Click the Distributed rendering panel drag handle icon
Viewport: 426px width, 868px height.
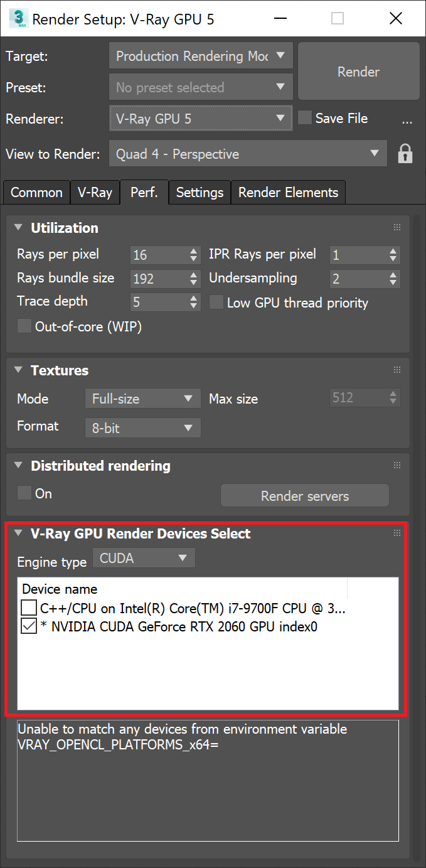pos(397,465)
